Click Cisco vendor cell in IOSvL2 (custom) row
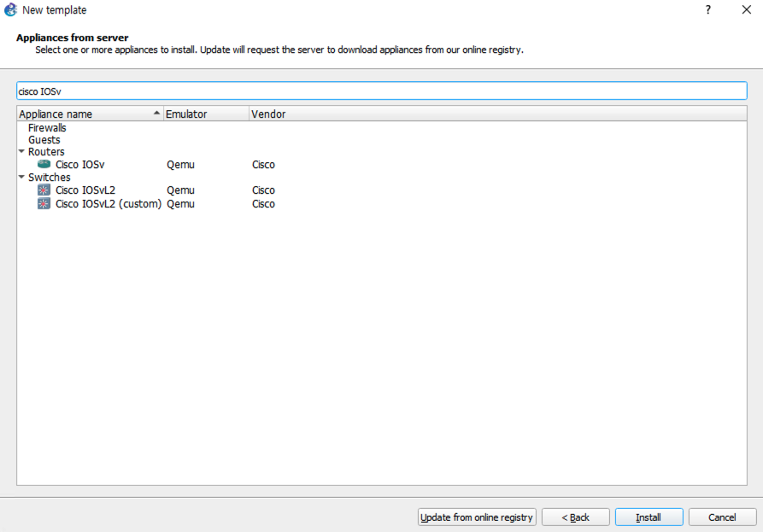Viewport: 763px width, 532px height. tap(263, 204)
